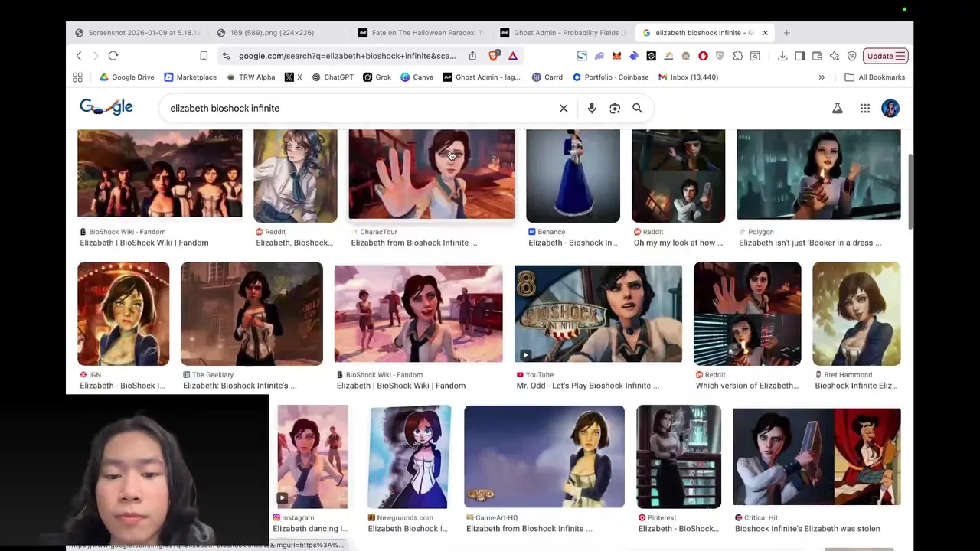Click into the Google search field
The image size is (980, 551).
pyautogui.click(x=360, y=109)
